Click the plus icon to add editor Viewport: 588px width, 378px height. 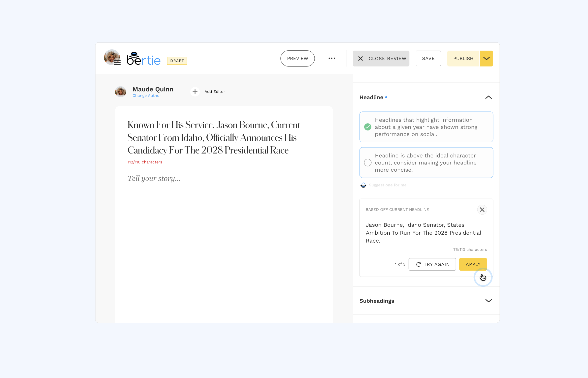195,92
